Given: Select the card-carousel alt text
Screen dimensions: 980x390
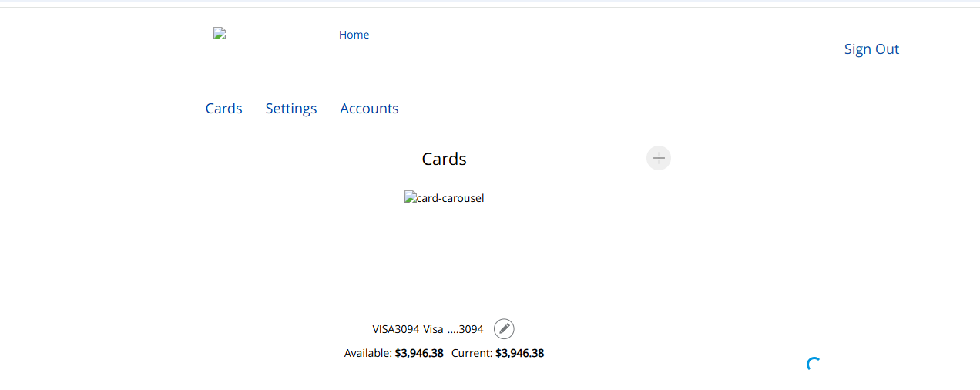Looking at the screenshot, I should click(451, 198).
